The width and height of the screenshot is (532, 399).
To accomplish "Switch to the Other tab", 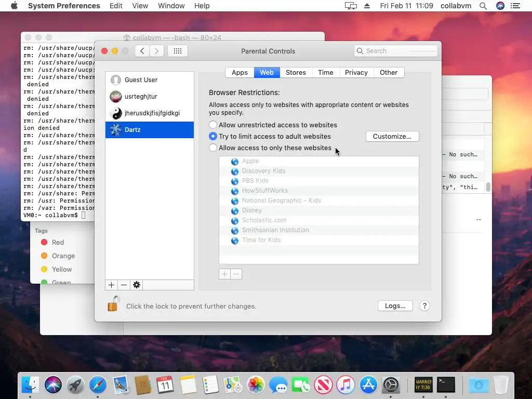I will 389,73.
